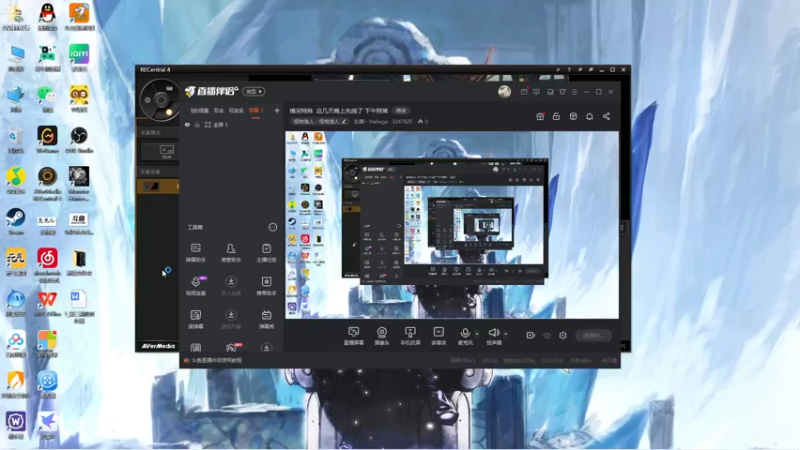Click the grey streaming status button at bottom right

593,335
